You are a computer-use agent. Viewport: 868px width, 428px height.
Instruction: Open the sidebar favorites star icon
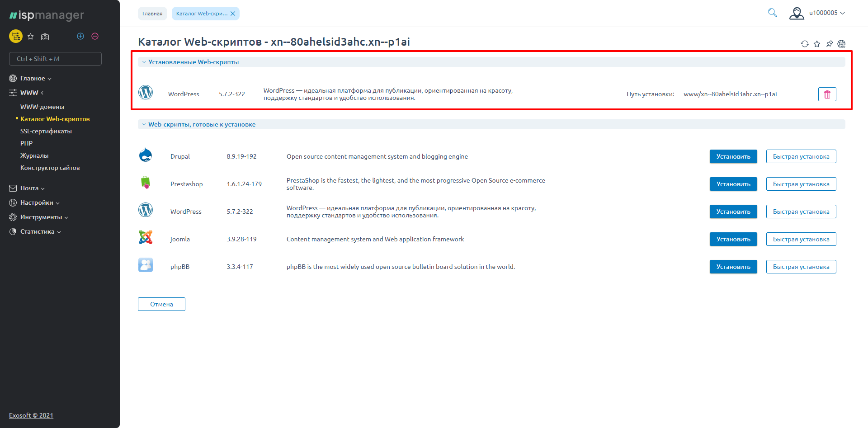click(31, 37)
